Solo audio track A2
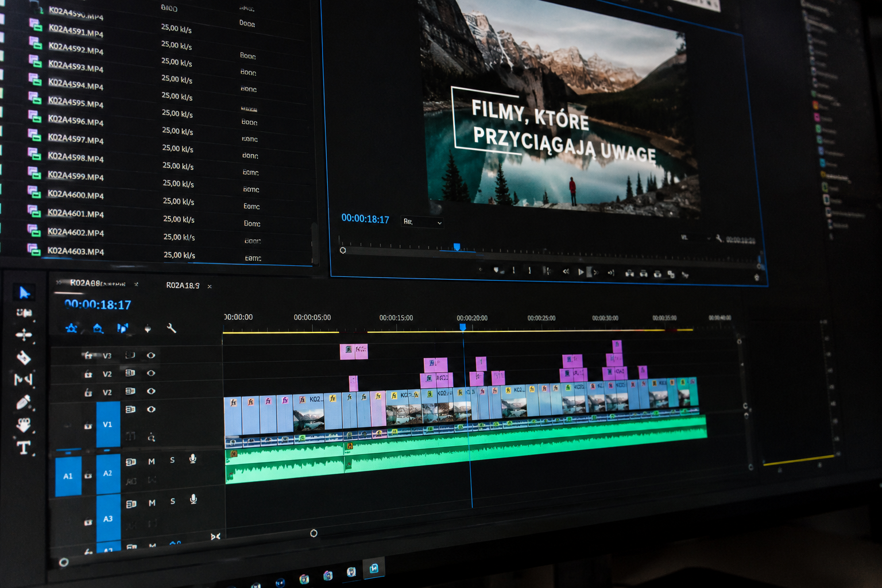The width and height of the screenshot is (882, 588). coord(172,461)
